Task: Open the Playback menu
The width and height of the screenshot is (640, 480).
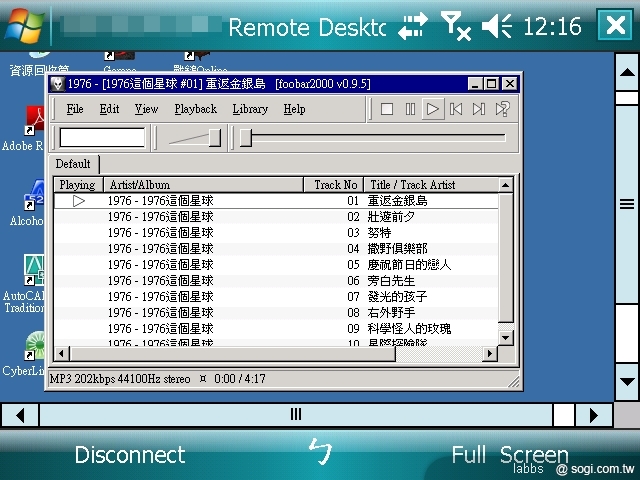Action: click(x=195, y=109)
